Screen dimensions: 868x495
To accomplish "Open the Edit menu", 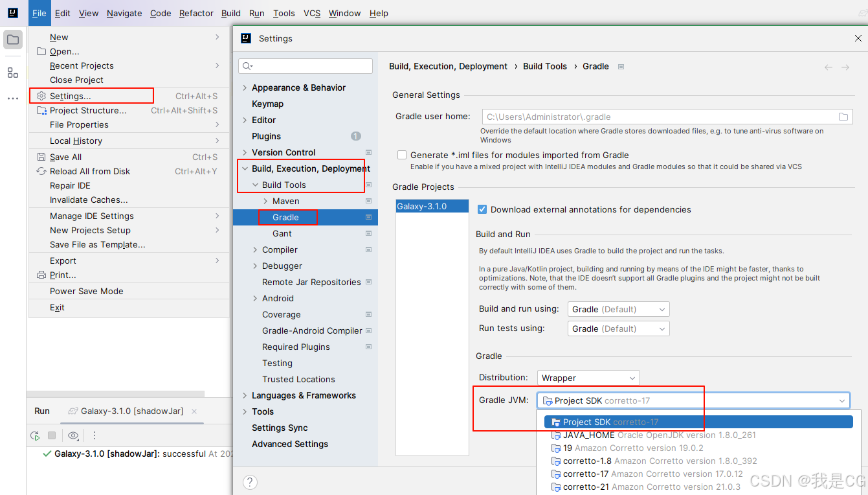I will coord(63,13).
